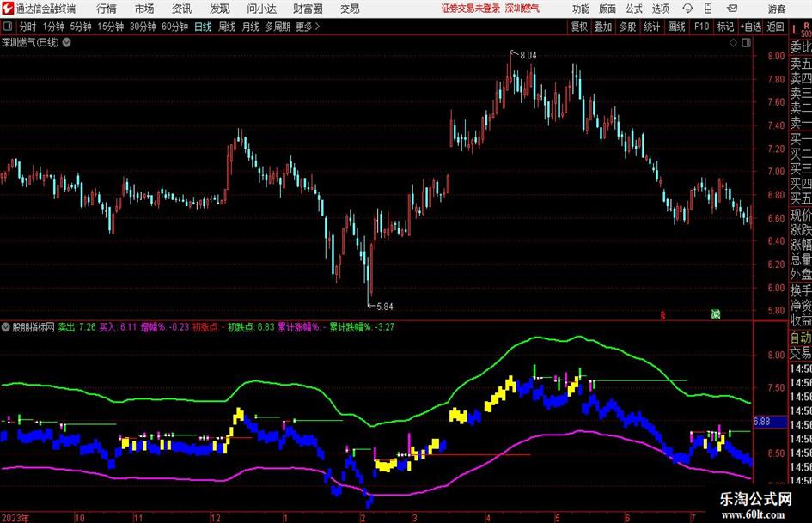Click the 增幅%: -0.23 indicator value
This screenshot has width=812, height=523.
coord(165,326)
